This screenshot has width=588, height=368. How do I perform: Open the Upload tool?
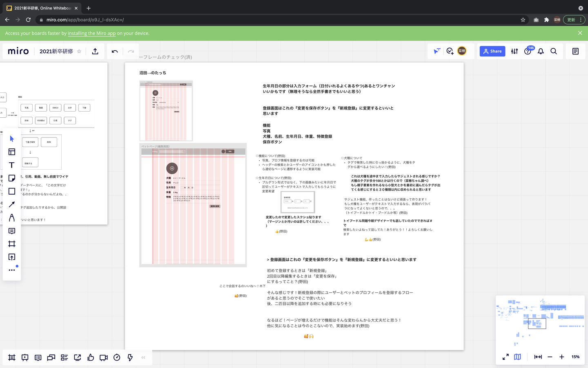pos(12,257)
